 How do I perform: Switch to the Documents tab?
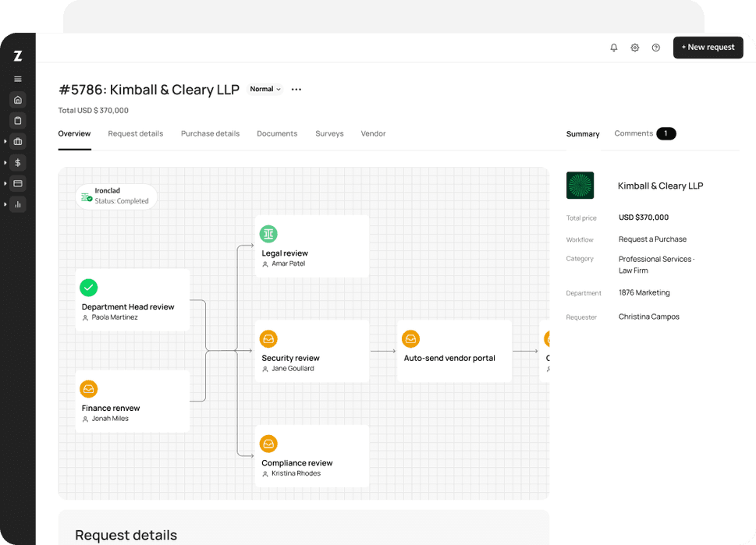click(276, 133)
